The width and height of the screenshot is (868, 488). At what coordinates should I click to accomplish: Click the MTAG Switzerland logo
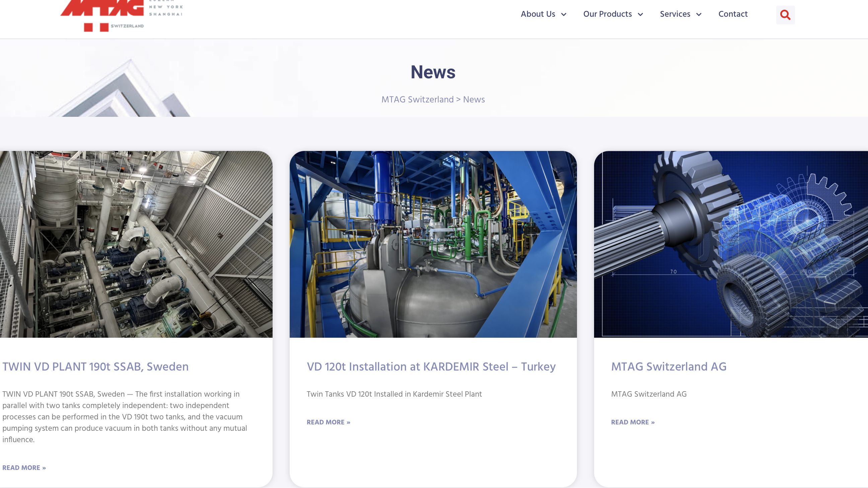tap(121, 16)
